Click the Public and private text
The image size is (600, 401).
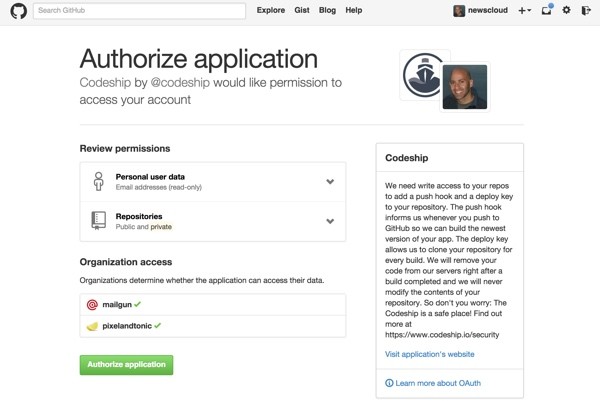143,227
